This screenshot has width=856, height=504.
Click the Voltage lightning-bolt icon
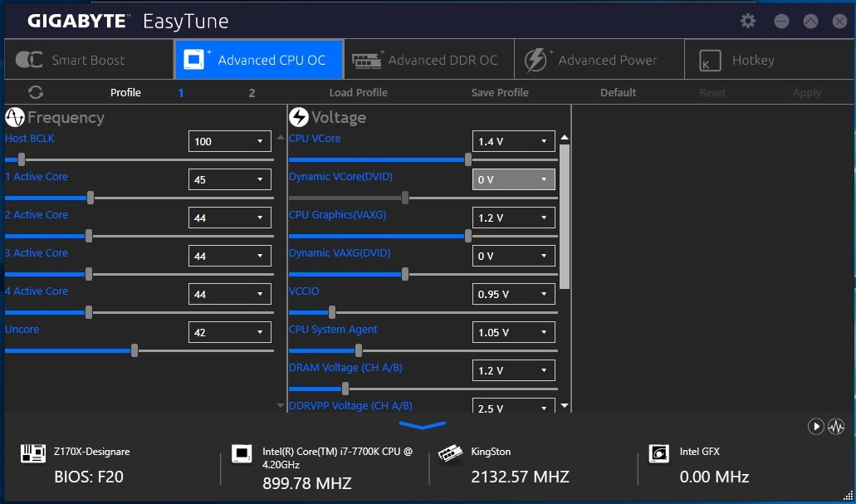299,117
